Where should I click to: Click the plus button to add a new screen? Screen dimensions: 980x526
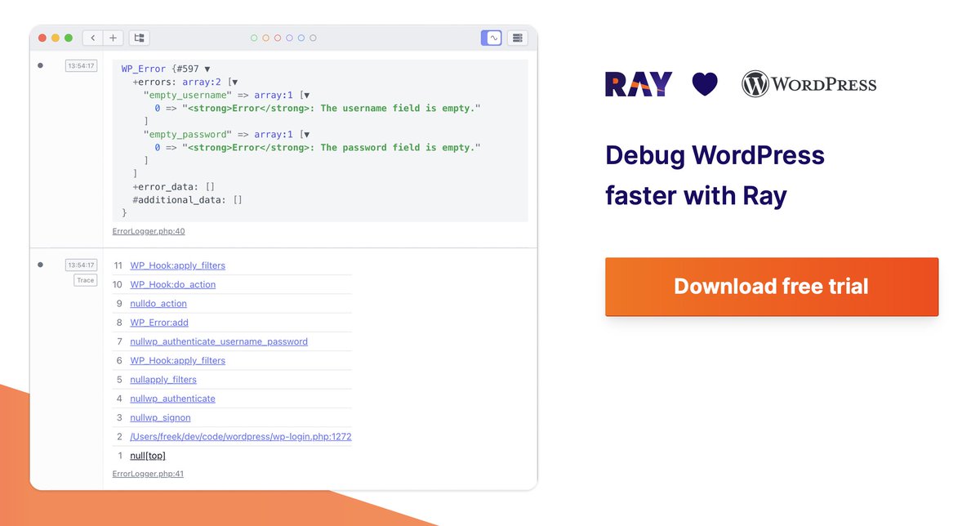click(x=113, y=38)
